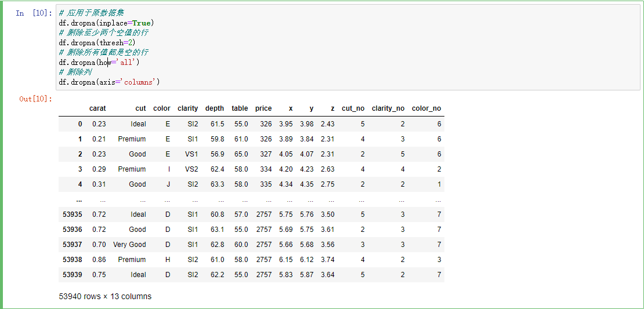Click the df.dropna(how='all') code line
644x309 pixels.
pyautogui.click(x=99, y=63)
